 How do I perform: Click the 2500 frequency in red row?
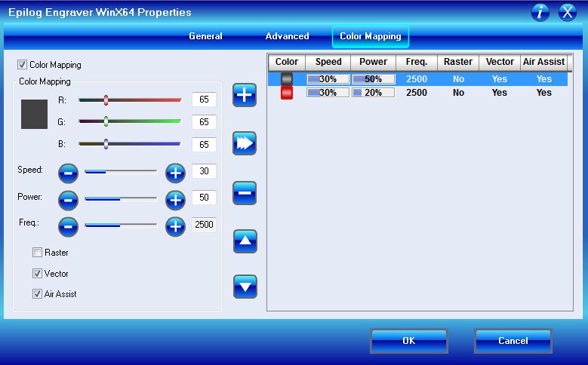click(417, 93)
